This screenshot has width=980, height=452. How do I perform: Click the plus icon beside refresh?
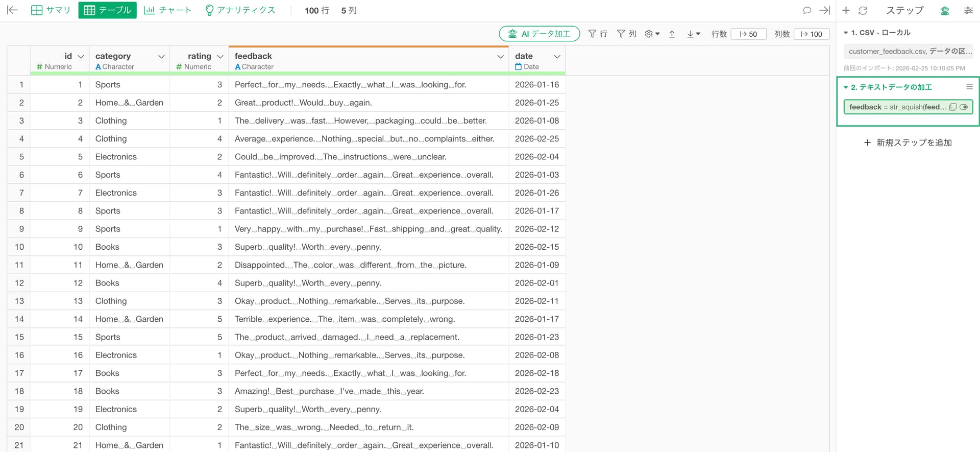pyautogui.click(x=846, y=10)
